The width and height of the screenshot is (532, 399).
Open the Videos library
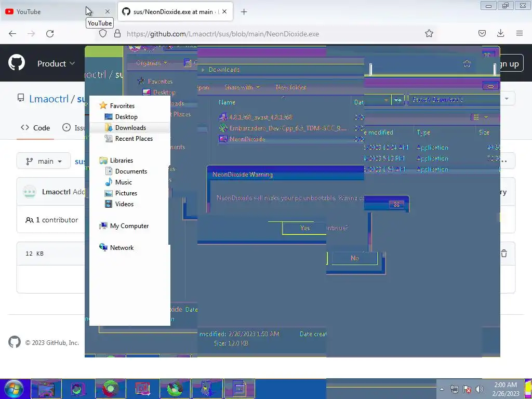119,204
